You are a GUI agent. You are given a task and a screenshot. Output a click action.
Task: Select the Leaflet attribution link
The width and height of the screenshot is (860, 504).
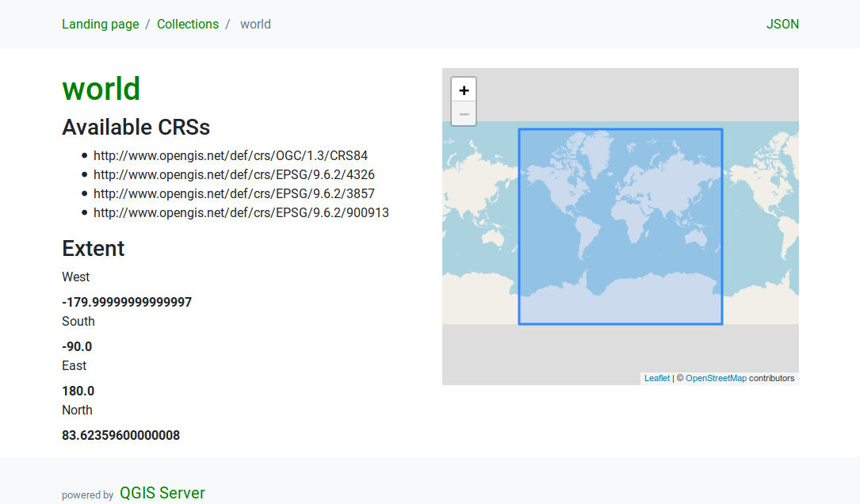click(656, 378)
